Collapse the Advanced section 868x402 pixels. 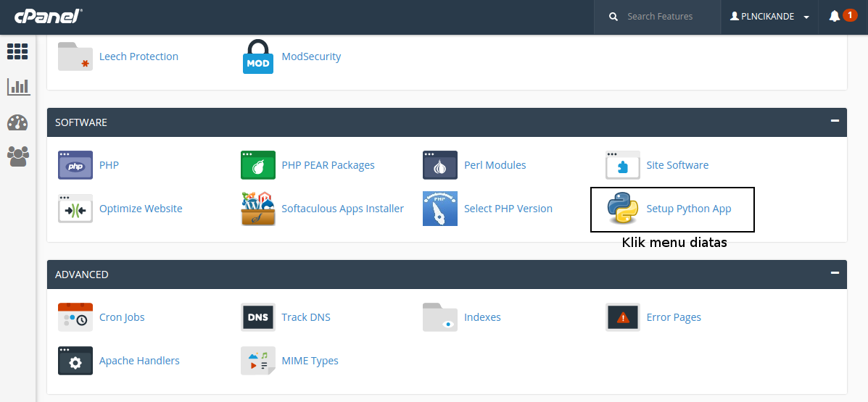pyautogui.click(x=835, y=273)
